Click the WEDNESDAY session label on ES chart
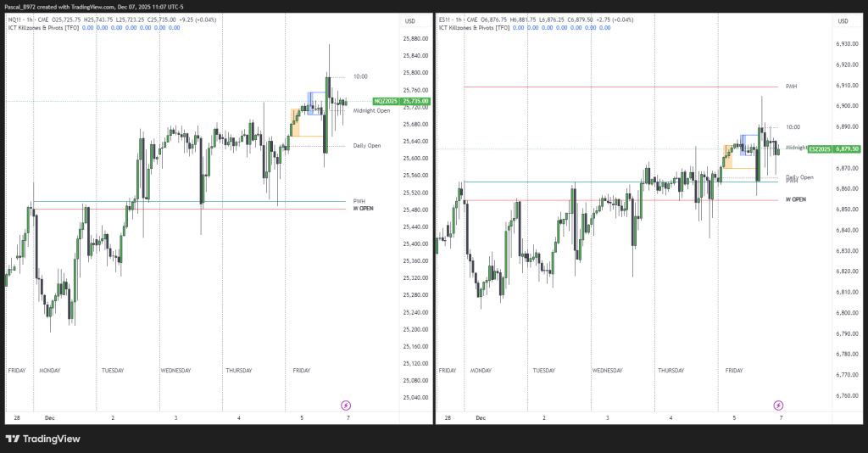Image resolution: width=868 pixels, height=453 pixels. [608, 371]
